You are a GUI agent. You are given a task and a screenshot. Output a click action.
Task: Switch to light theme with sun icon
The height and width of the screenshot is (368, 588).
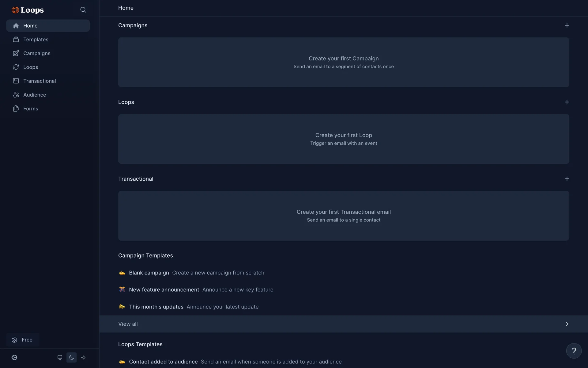click(83, 358)
